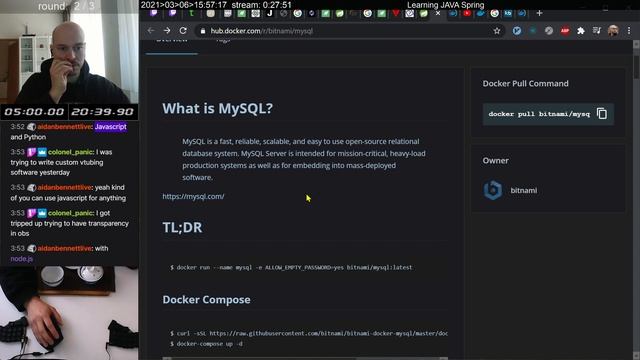Switch to the tab with J favicon
The image size is (640, 360).
click(269, 13)
